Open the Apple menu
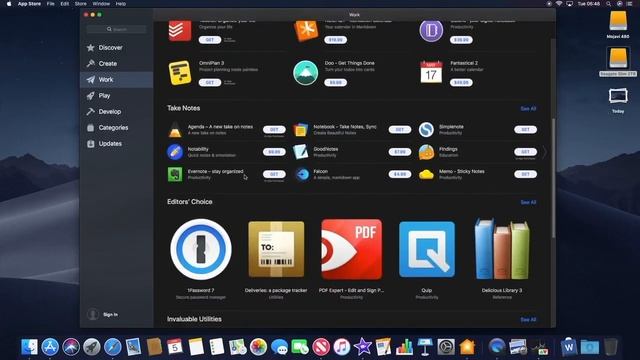Screen dimensions: 640x360 (x=9, y=4)
